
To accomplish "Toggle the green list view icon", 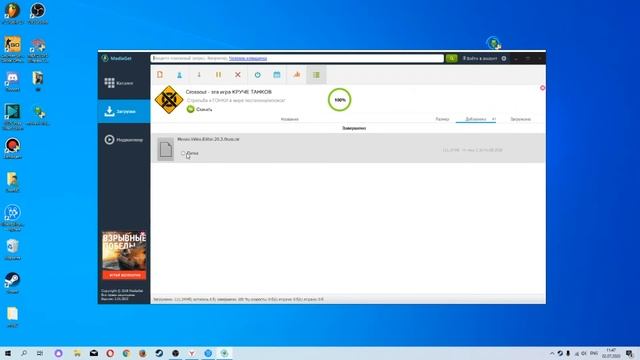I will (x=316, y=75).
